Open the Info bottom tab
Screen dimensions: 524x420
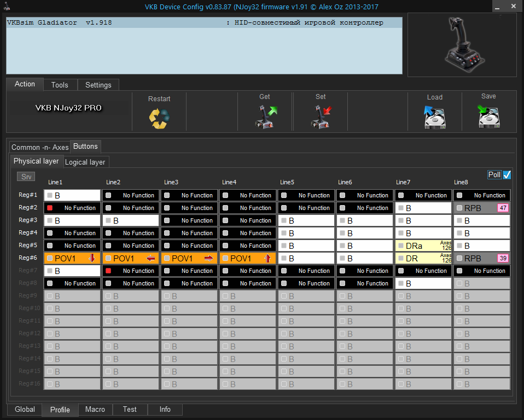point(165,409)
